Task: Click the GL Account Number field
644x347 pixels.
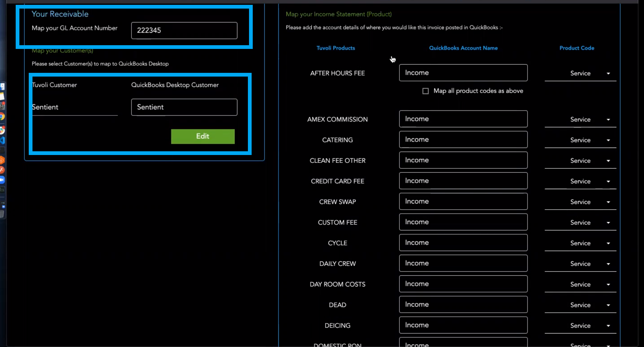Action: click(184, 31)
